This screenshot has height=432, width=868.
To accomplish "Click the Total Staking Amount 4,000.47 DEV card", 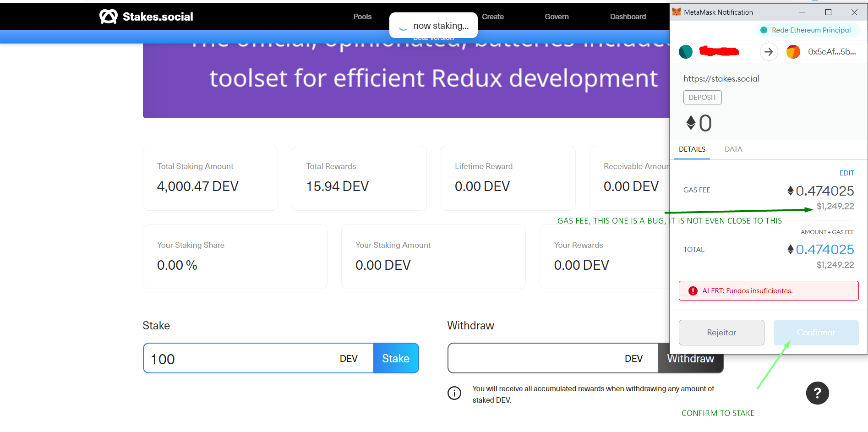I will pyautogui.click(x=210, y=178).
